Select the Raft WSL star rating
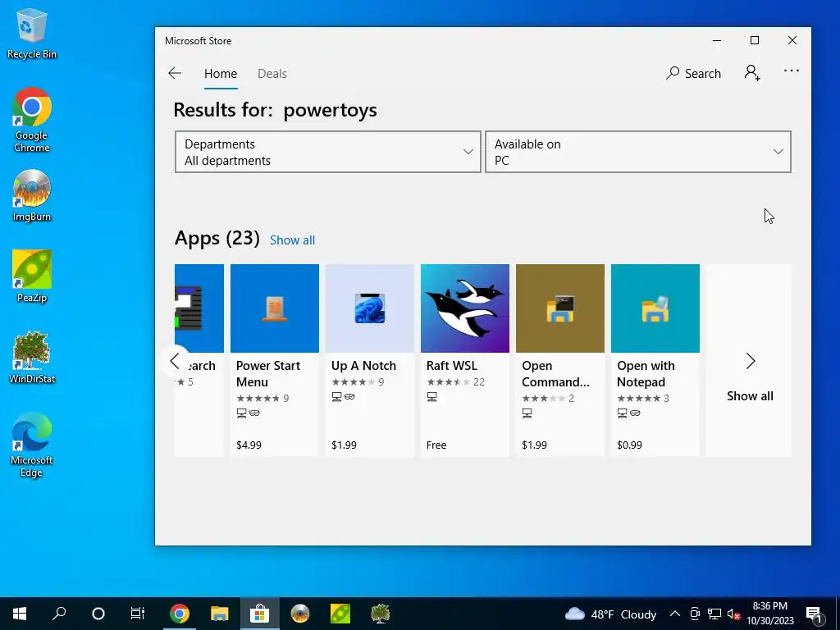This screenshot has height=630, width=840. [449, 382]
